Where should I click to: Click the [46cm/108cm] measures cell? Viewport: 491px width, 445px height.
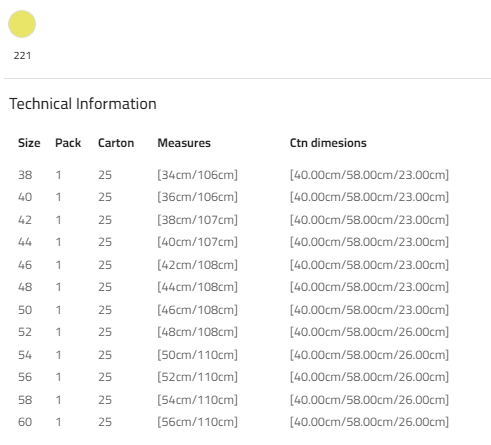pyautogui.click(x=197, y=310)
